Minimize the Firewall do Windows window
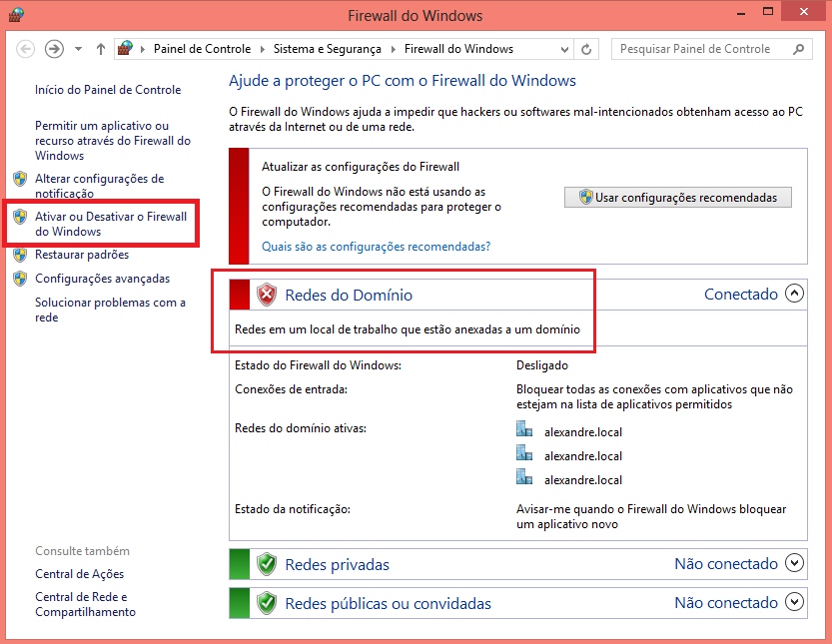The image size is (832, 644). (741, 12)
